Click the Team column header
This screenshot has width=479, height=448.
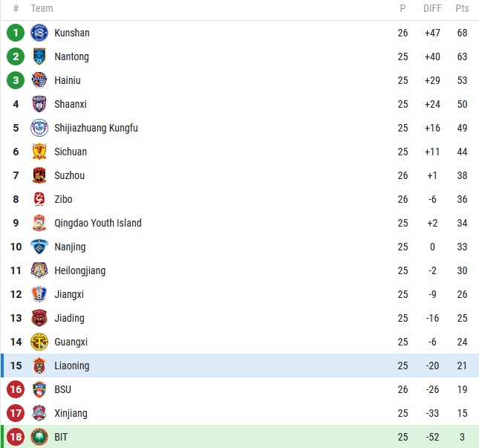coord(42,9)
